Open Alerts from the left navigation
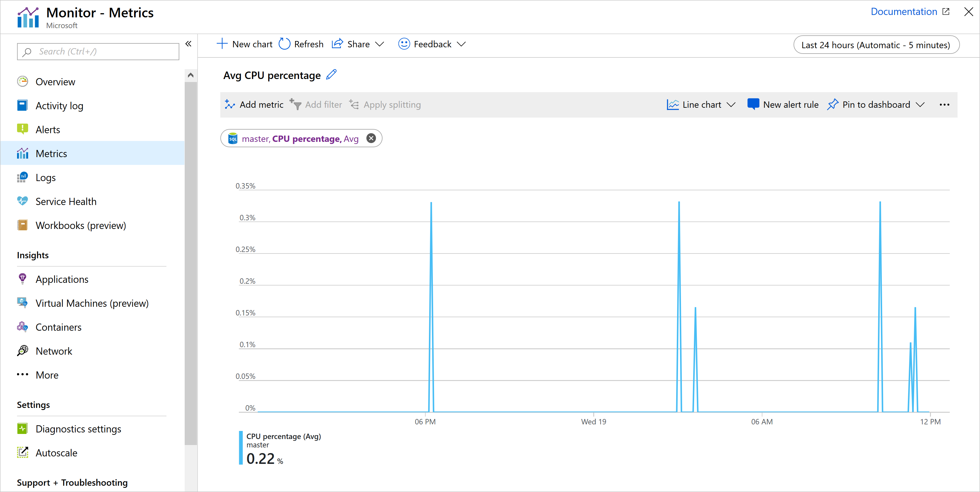The height and width of the screenshot is (492, 980). (x=48, y=129)
